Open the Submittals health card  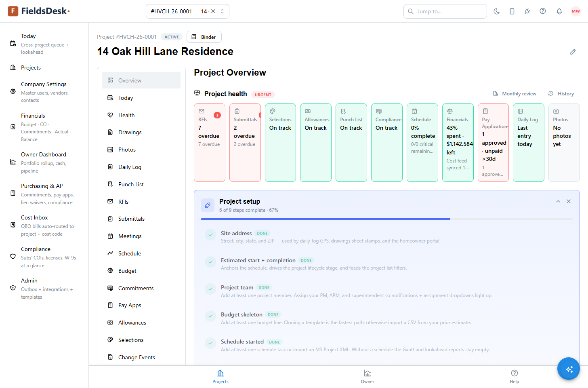245,143
